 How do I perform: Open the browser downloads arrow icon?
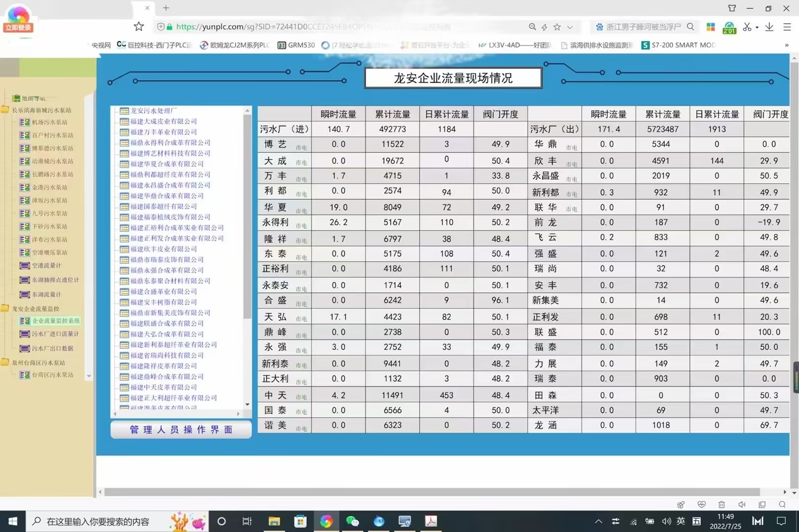(769, 27)
